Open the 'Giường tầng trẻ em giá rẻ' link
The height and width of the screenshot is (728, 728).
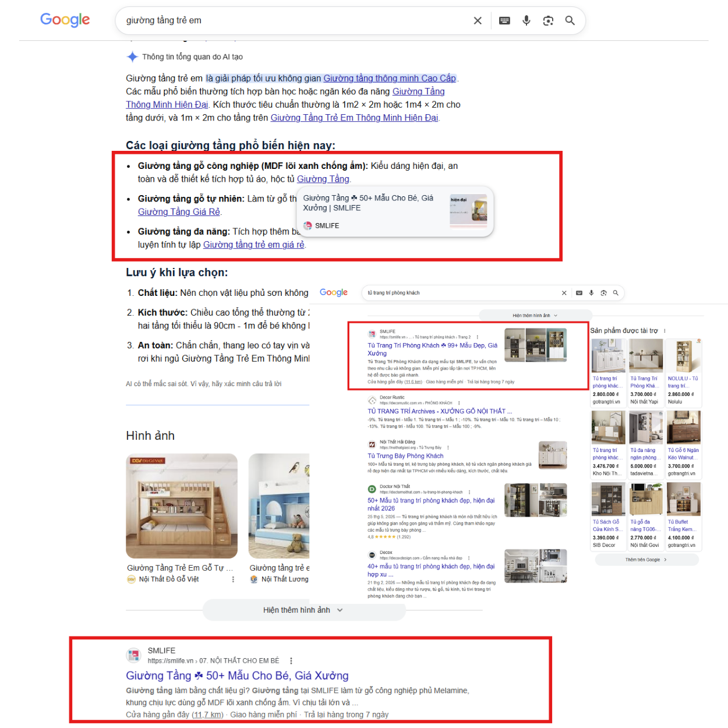tap(254, 245)
